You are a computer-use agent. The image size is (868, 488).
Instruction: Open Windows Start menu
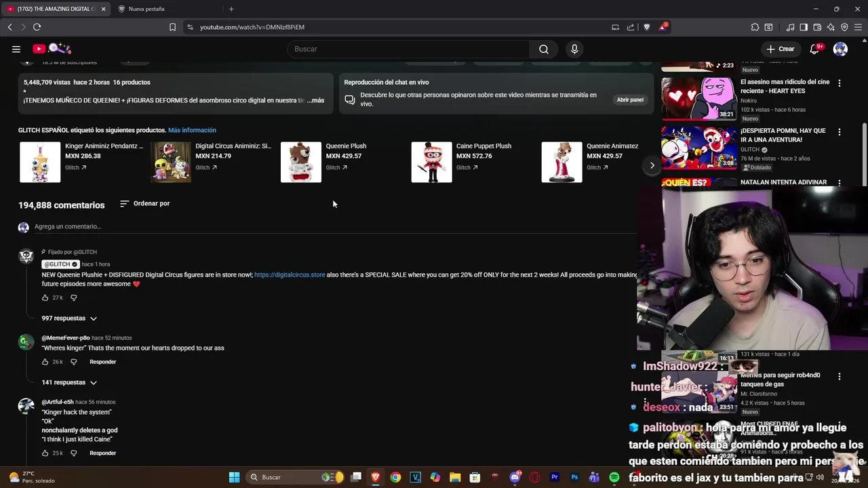tap(234, 477)
